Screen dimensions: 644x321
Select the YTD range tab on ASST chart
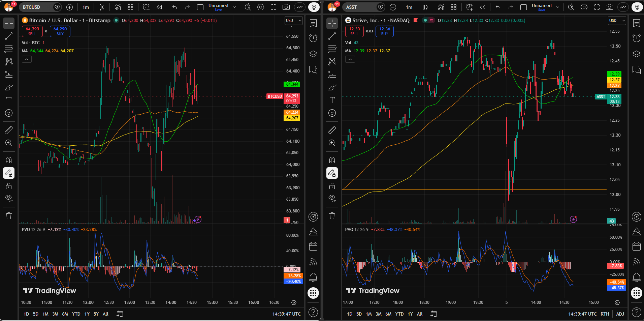[x=399, y=314]
